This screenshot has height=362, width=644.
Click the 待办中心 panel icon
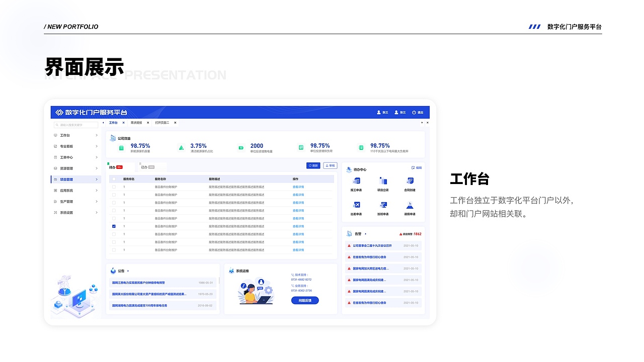tap(349, 169)
